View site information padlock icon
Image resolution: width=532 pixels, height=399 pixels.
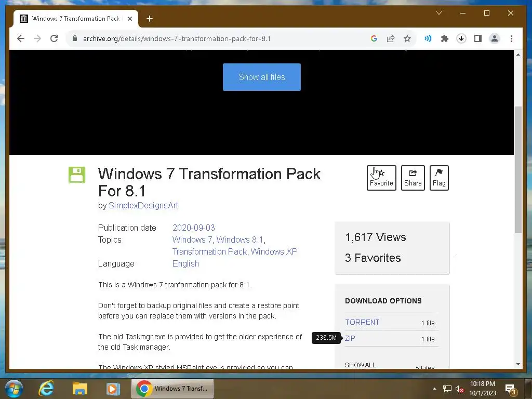point(75,38)
